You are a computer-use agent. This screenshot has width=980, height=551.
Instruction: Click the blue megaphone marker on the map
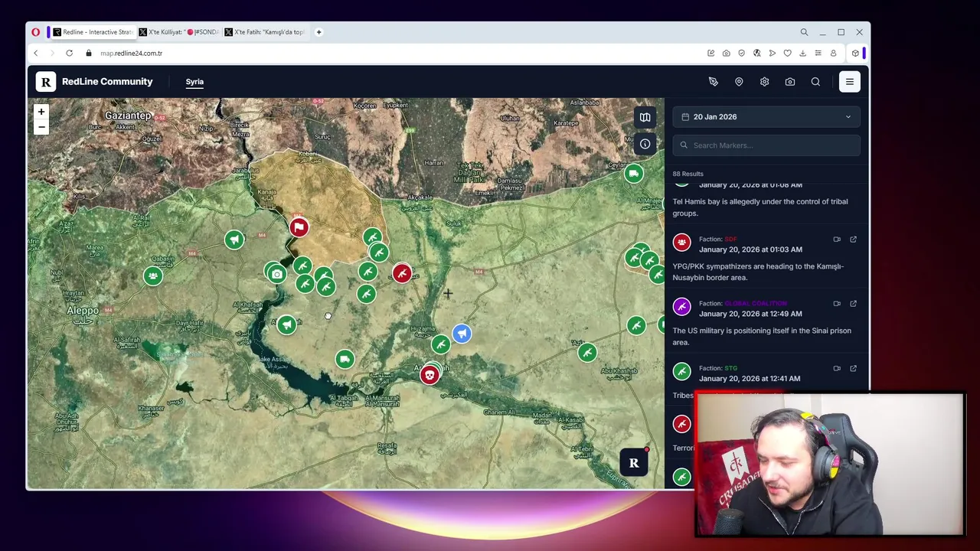click(x=462, y=334)
